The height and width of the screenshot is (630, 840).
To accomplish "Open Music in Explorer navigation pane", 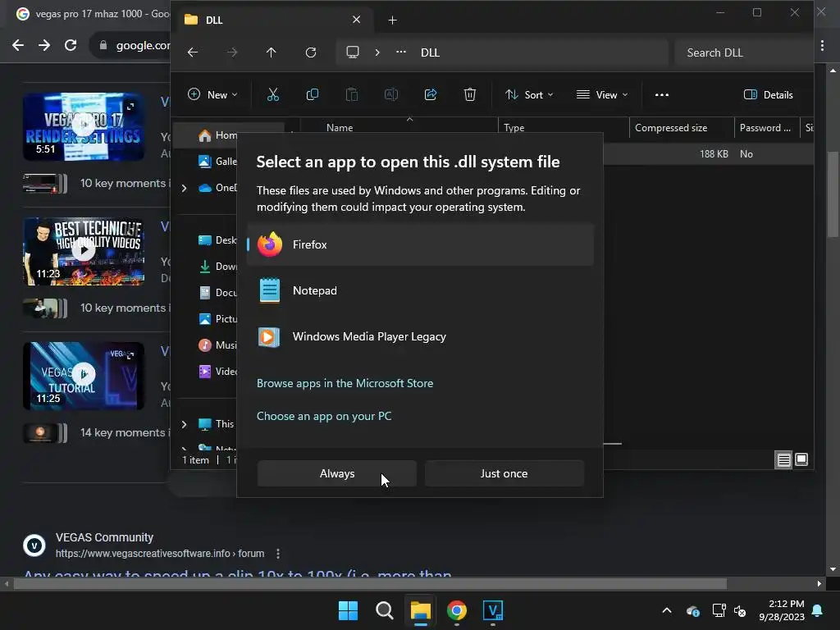I will (217, 345).
